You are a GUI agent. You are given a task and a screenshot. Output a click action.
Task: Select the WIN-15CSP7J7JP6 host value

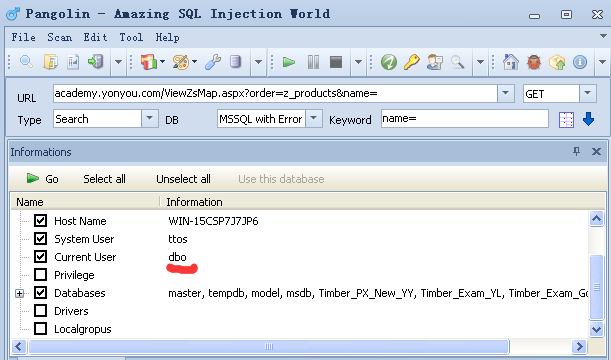click(213, 221)
